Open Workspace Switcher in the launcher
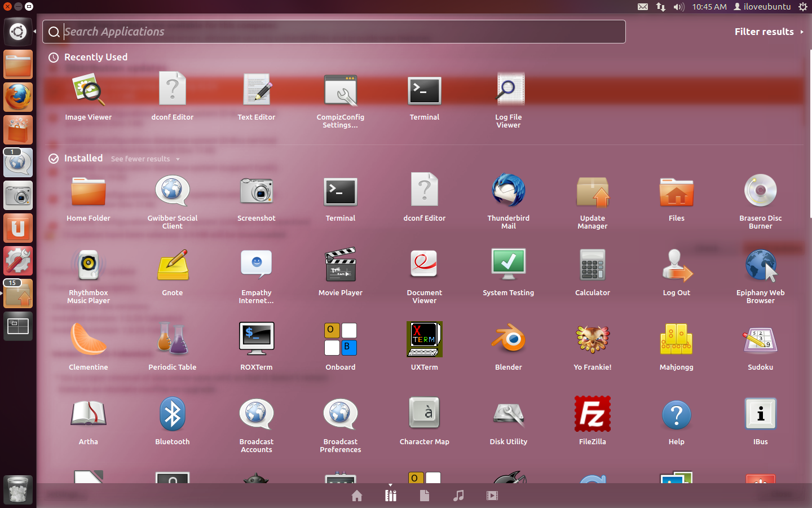This screenshot has height=508, width=812. pyautogui.click(x=18, y=326)
